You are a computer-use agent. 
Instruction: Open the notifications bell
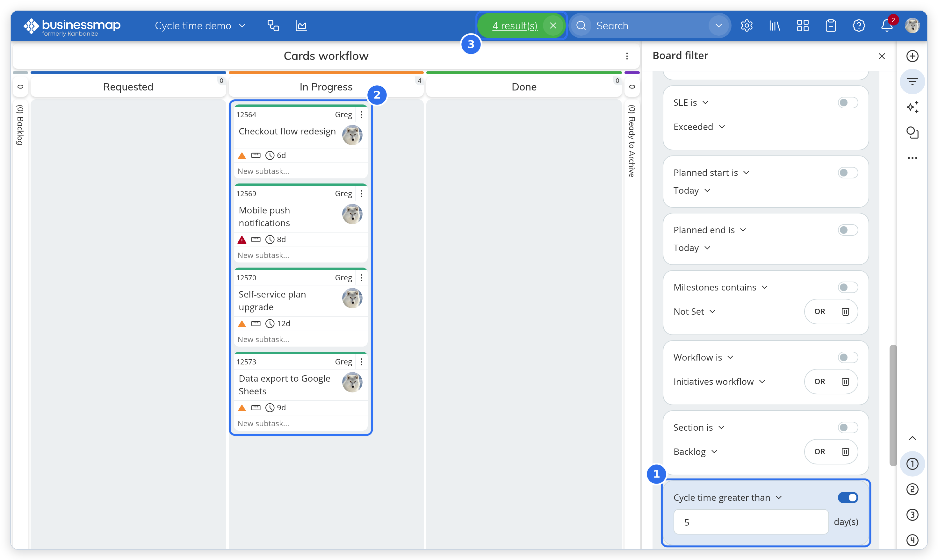(x=887, y=26)
